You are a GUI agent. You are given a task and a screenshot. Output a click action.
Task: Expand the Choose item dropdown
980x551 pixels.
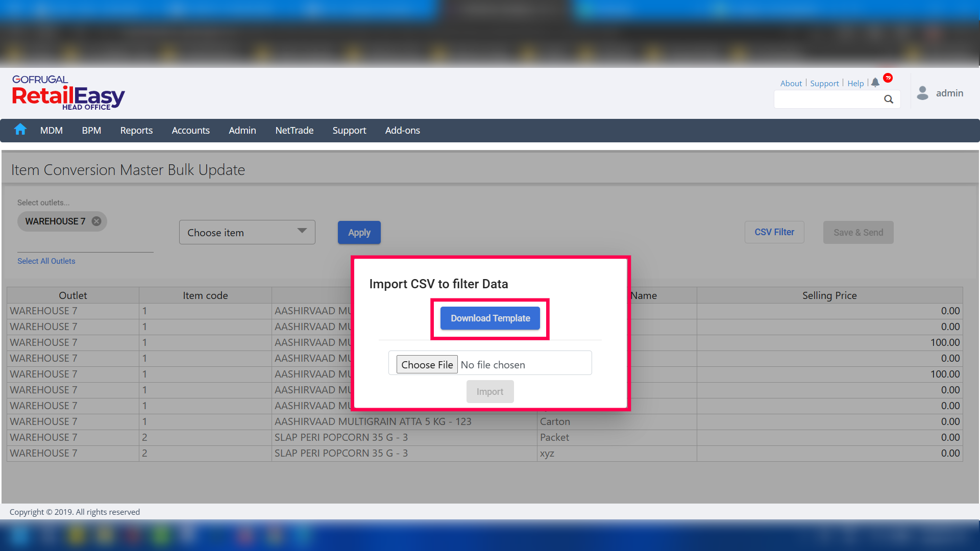[247, 233]
